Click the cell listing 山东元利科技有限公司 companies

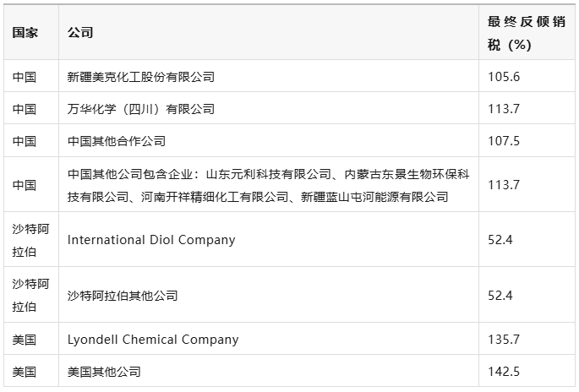269,184
